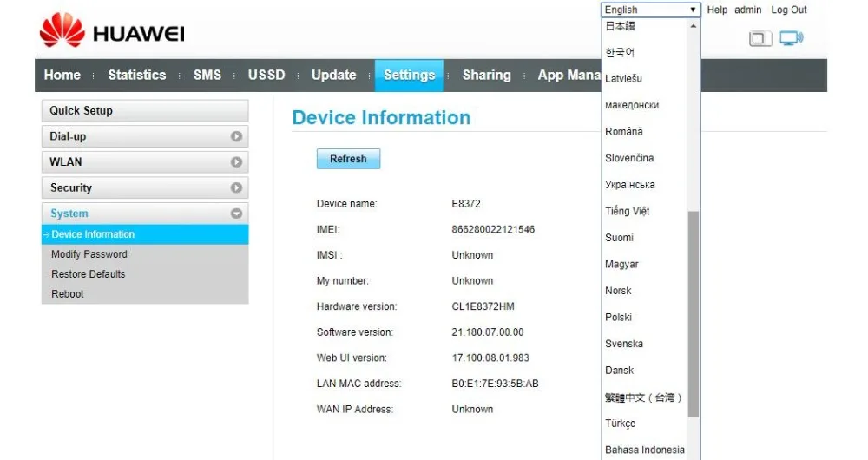Choose 한국어 from the language list
The image size is (868, 460).
click(620, 52)
